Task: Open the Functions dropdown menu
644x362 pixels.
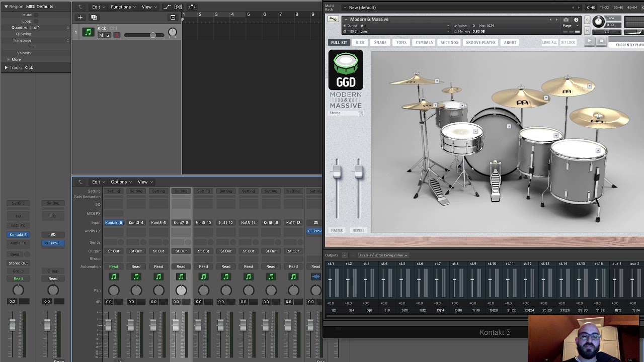Action: (123, 7)
